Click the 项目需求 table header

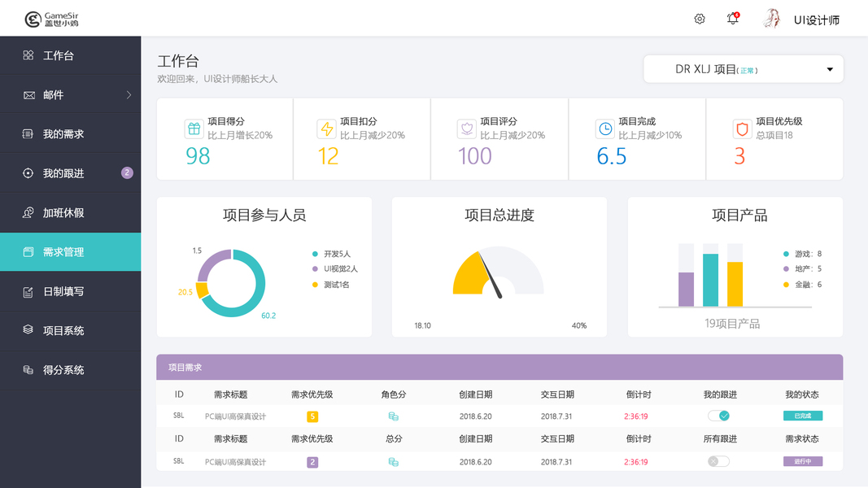click(499, 368)
